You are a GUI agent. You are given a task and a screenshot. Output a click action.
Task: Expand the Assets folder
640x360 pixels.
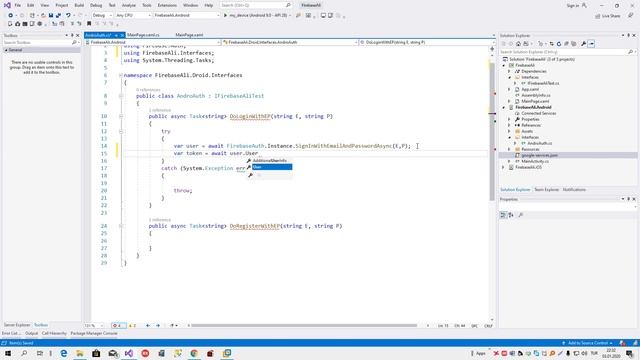[509, 131]
